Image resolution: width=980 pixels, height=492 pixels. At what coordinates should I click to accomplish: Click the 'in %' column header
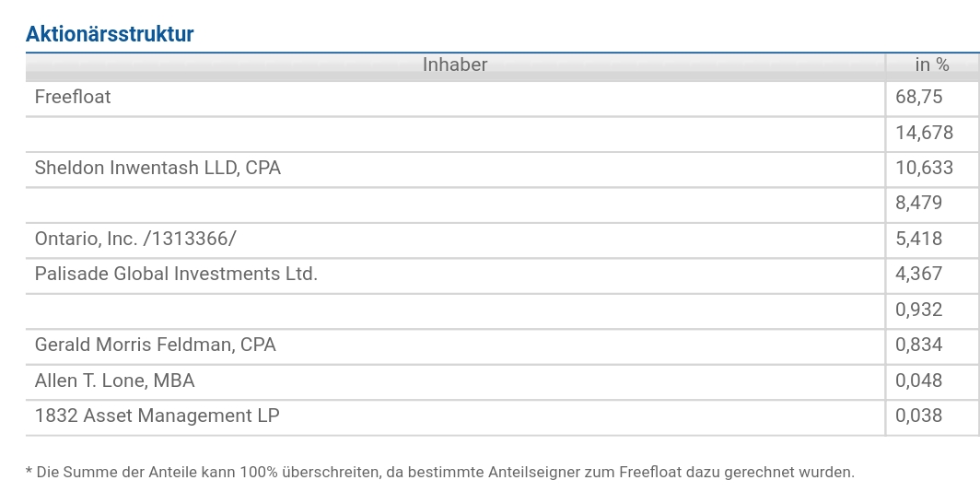click(x=931, y=64)
